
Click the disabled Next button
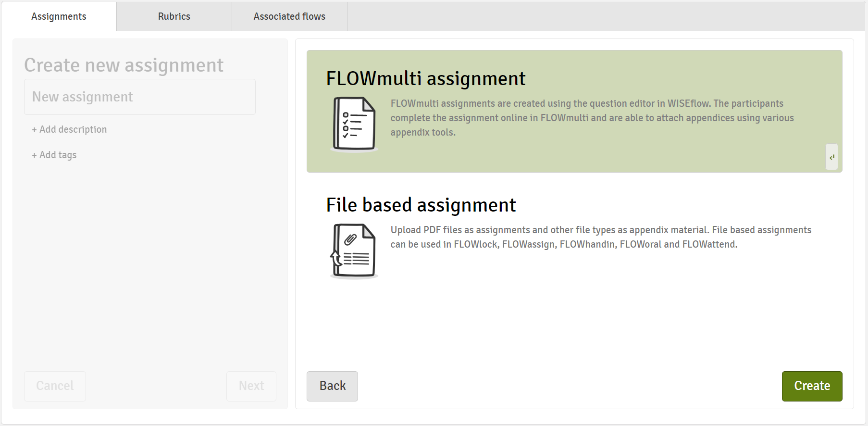click(x=251, y=386)
